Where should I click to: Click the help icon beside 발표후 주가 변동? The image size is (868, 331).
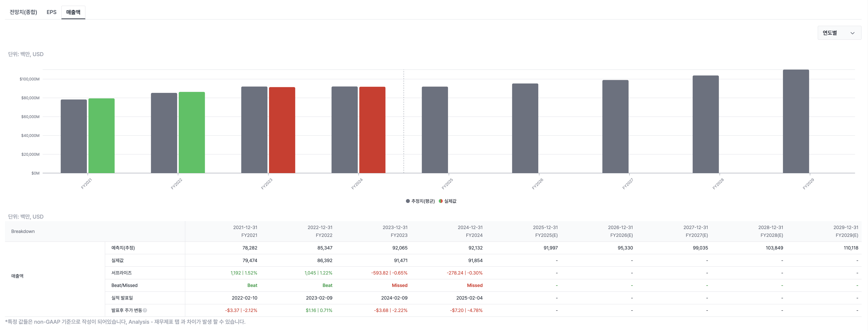tap(145, 310)
